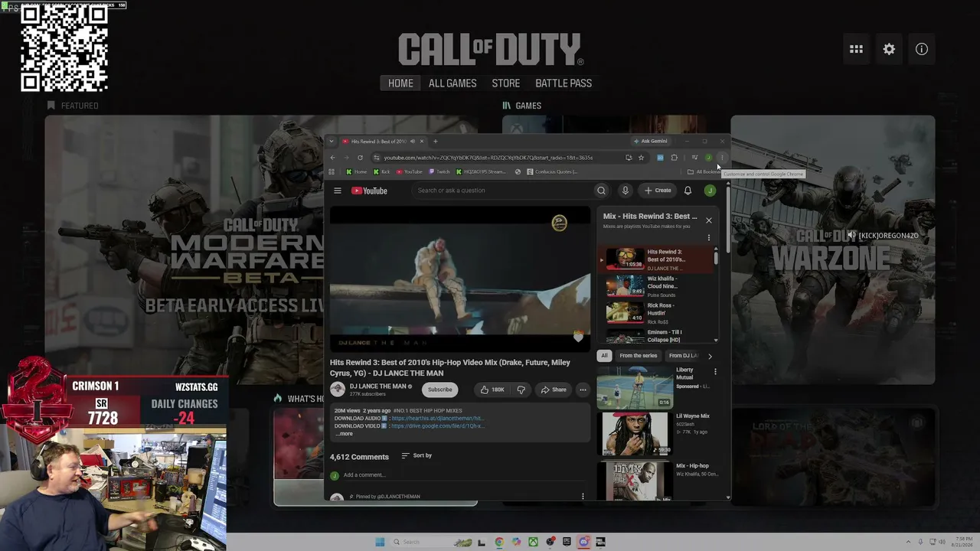This screenshot has width=980, height=551.
Task: Start YouTube voice search with microphone
Action: coord(625,191)
